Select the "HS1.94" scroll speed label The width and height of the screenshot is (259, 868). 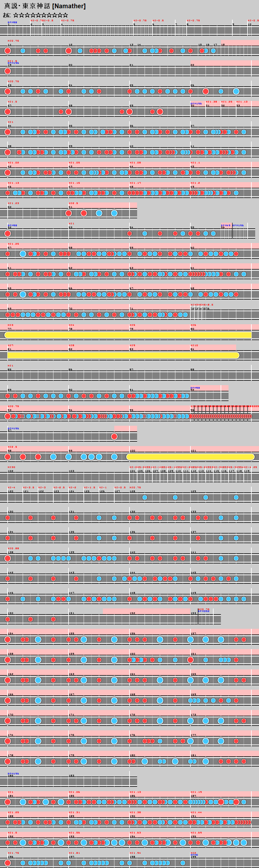(x=135, y=852)
